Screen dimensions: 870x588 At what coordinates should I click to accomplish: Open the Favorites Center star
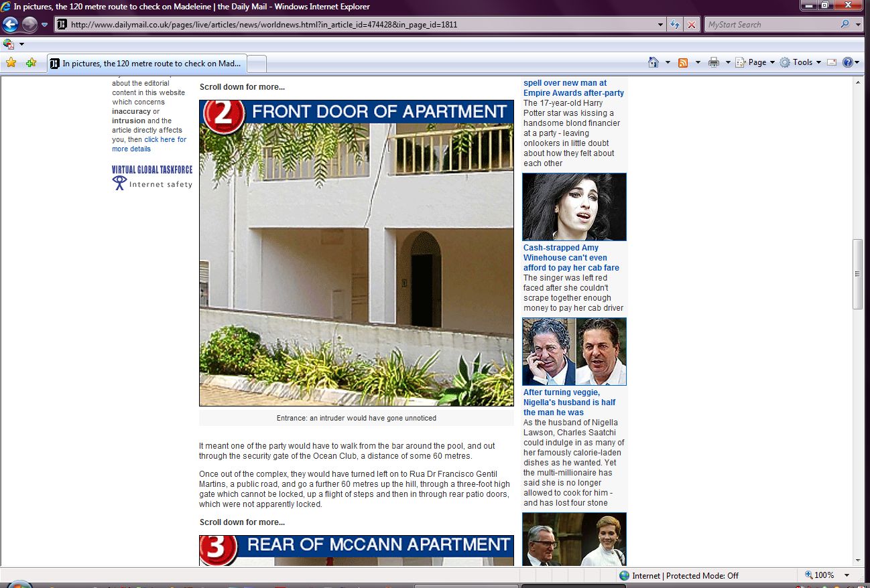click(x=11, y=63)
